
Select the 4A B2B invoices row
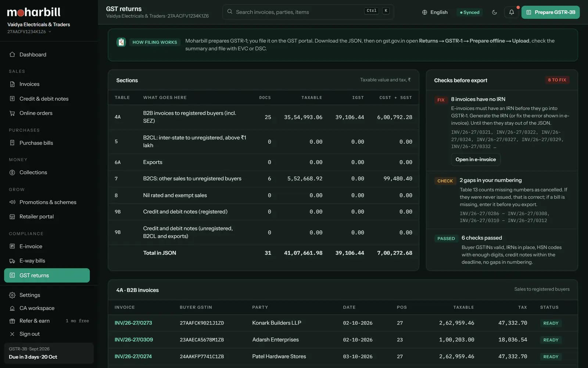[263, 117]
